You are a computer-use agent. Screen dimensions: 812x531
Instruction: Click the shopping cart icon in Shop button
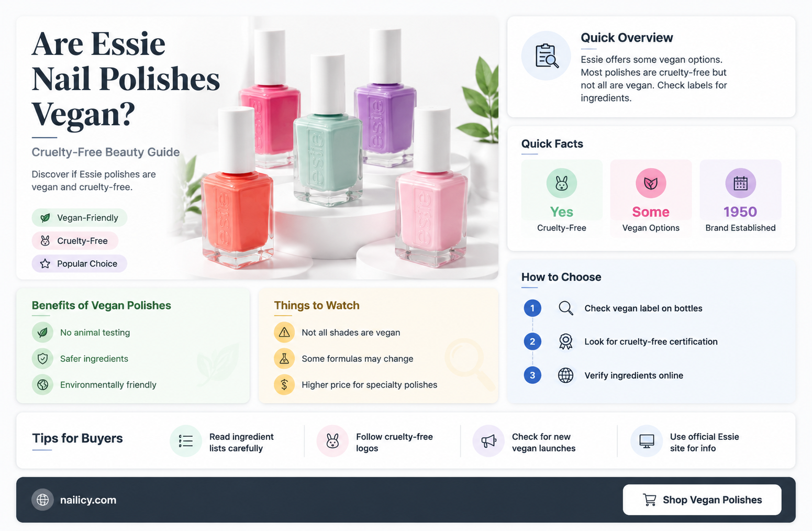coord(649,500)
